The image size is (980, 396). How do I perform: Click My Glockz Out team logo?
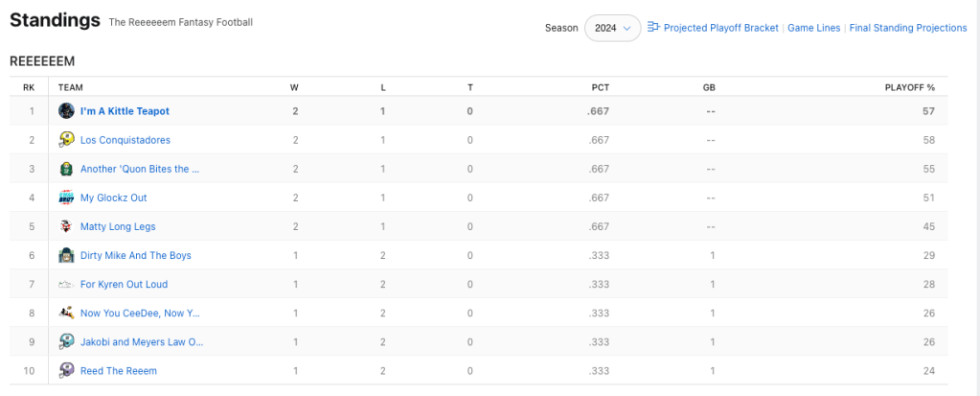pos(66,198)
